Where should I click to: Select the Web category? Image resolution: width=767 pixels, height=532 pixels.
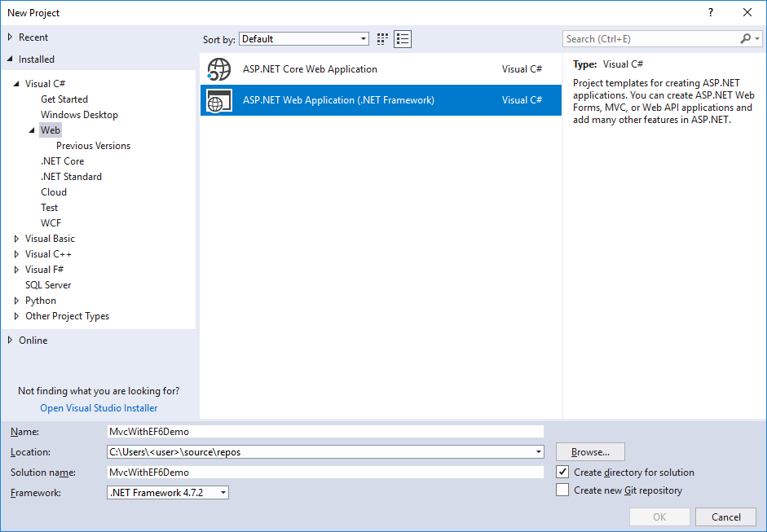51,130
